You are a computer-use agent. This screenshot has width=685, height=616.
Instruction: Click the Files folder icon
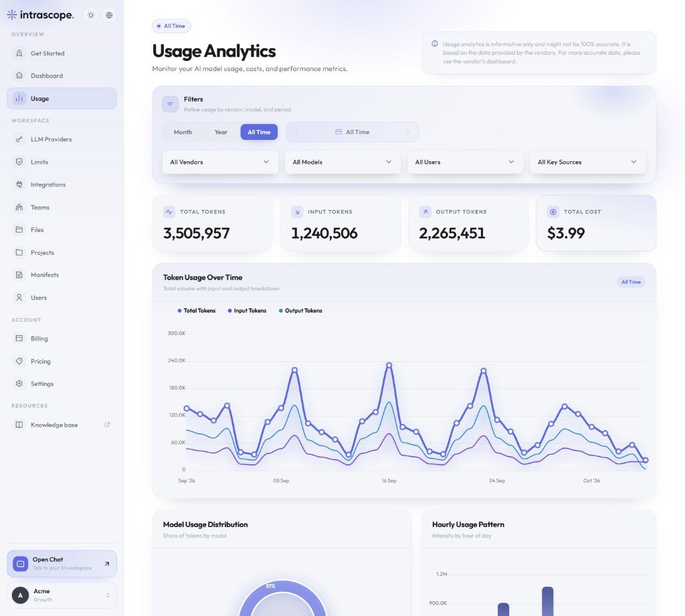(19, 229)
